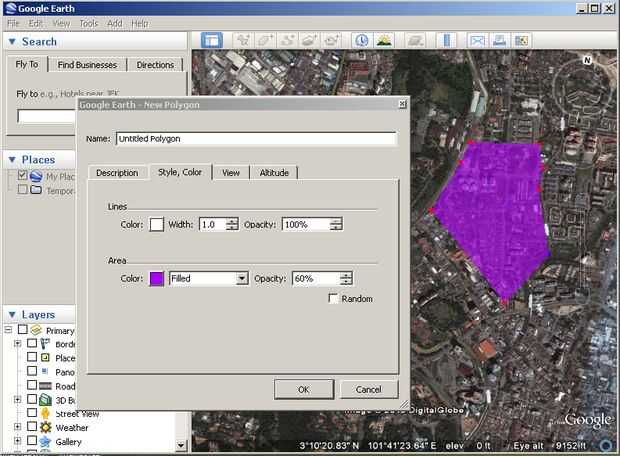Open the Tools menu
The width and height of the screenshot is (620, 456).
[89, 24]
